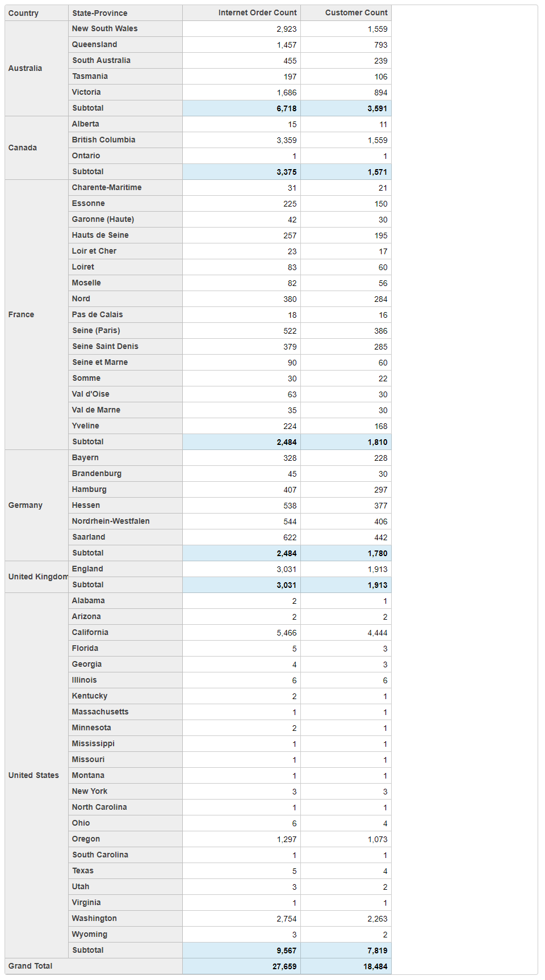545x980 pixels.
Task: Click the grand total customer count 18,484
Action: click(x=375, y=966)
